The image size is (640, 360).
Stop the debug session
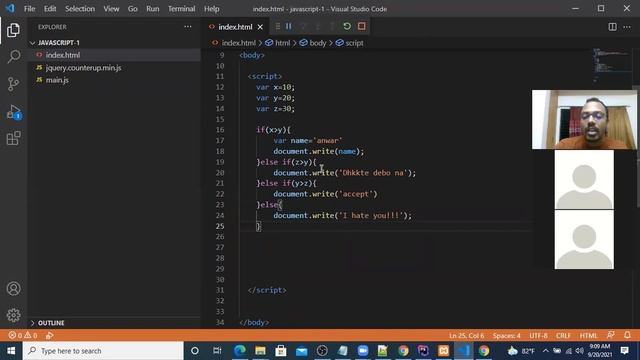coord(362,26)
